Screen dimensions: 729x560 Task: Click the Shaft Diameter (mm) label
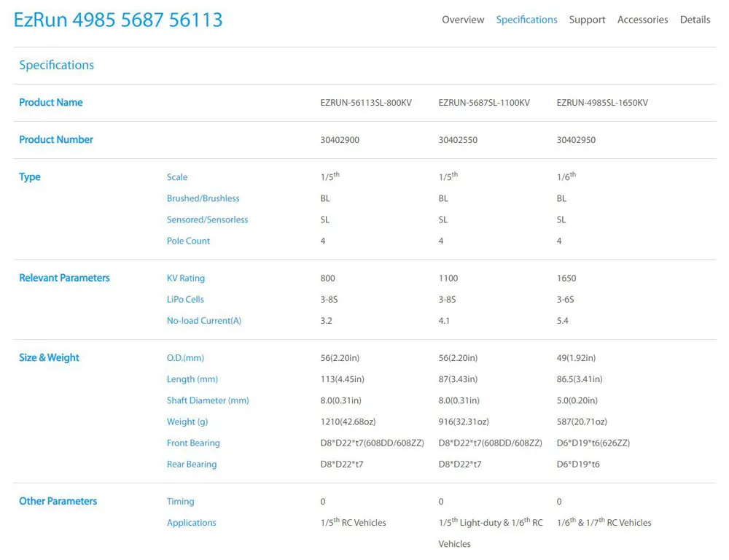[208, 400]
